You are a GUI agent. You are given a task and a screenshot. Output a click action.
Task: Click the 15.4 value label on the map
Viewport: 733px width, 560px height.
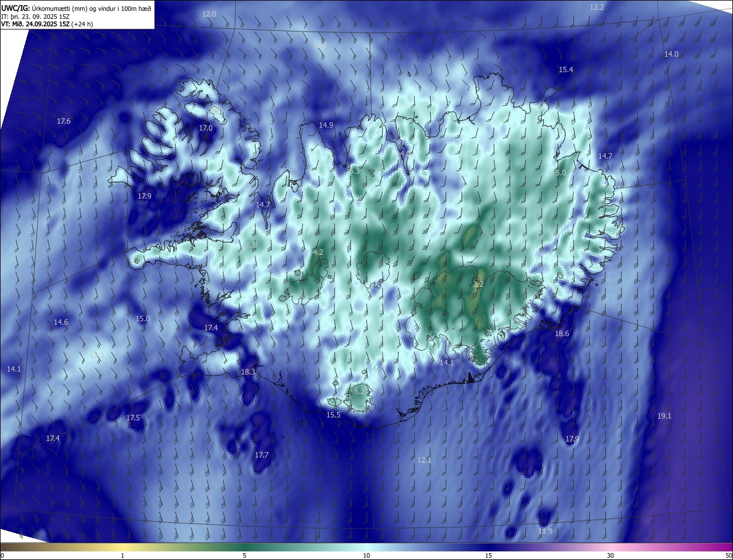pos(566,69)
